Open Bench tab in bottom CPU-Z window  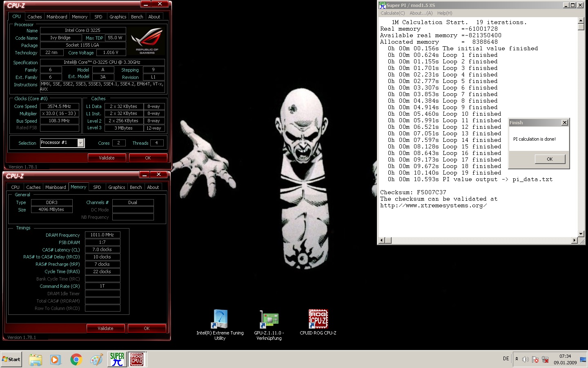(x=136, y=187)
